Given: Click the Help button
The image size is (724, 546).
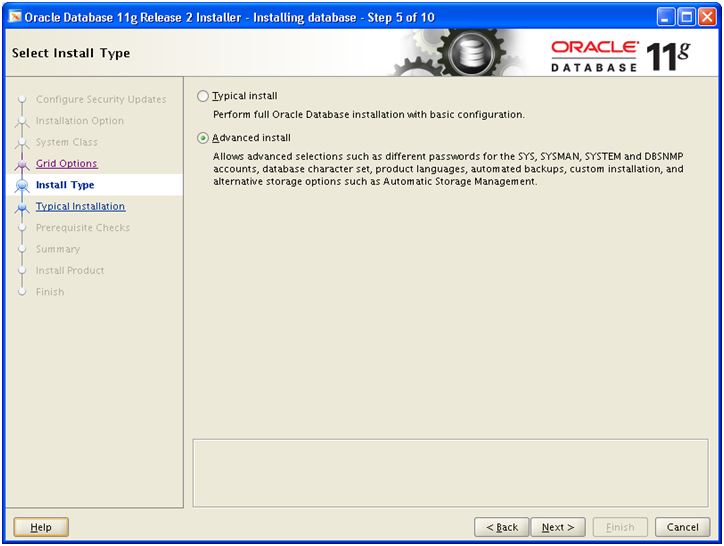Looking at the screenshot, I should tap(41, 527).
